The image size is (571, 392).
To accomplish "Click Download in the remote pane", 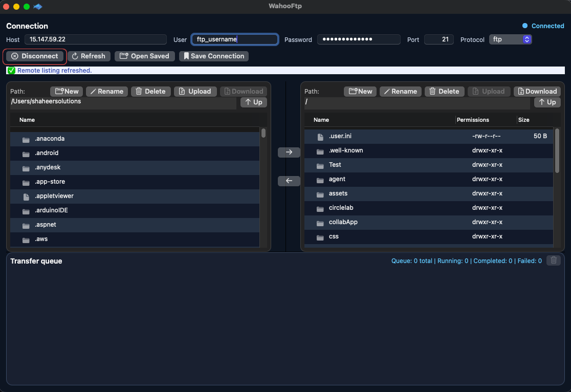I will (x=537, y=92).
